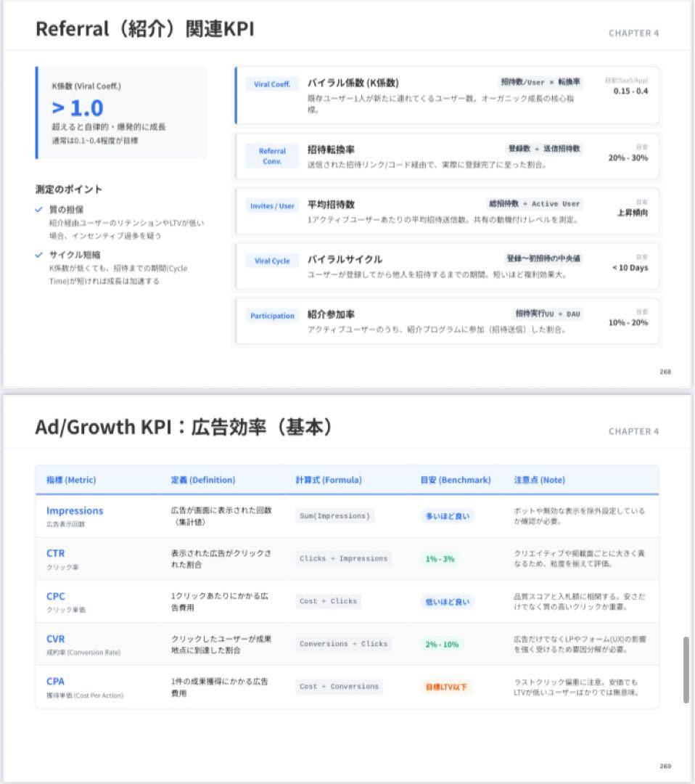Click the column header "目安 (Benchmark)"

pos(456,480)
